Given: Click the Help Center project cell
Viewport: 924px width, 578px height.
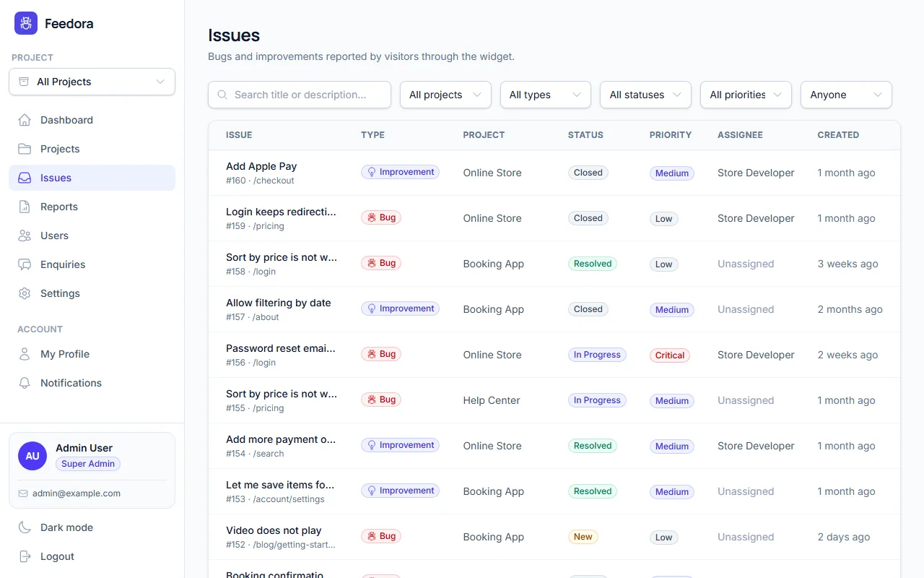Looking at the screenshot, I should click(x=492, y=400).
